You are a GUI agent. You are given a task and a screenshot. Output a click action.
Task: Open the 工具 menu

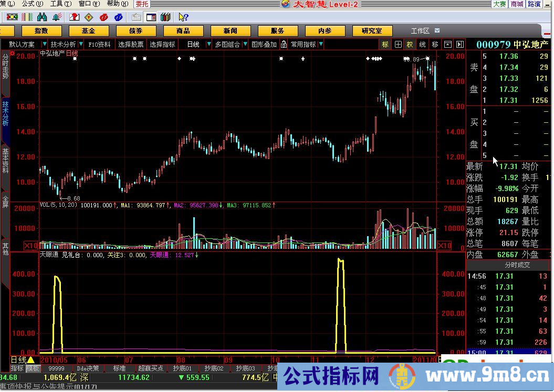(56, 4)
